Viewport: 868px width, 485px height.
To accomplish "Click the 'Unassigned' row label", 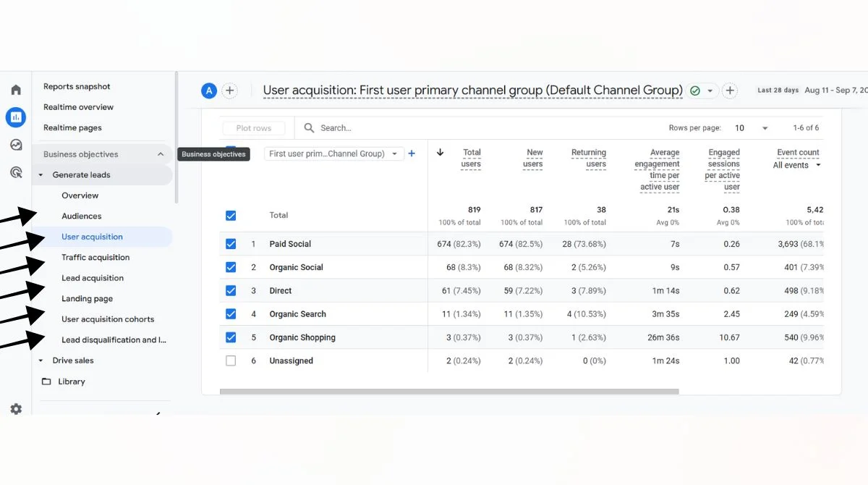I will coord(291,360).
